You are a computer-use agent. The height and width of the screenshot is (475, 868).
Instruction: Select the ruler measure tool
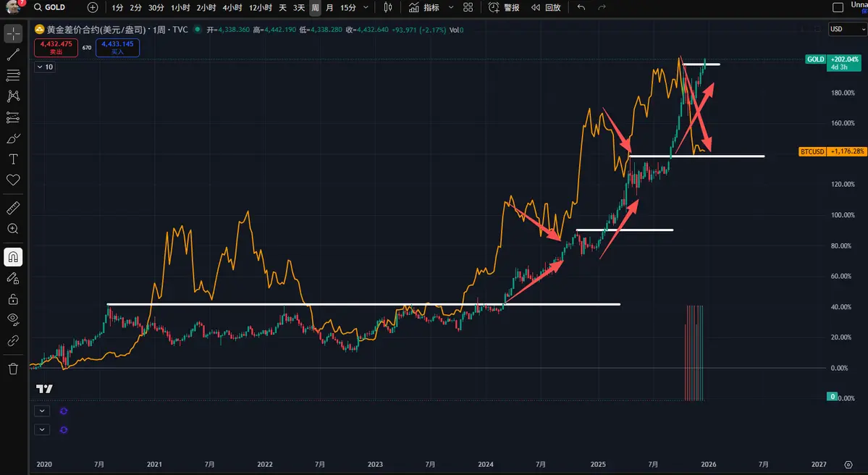click(x=13, y=208)
